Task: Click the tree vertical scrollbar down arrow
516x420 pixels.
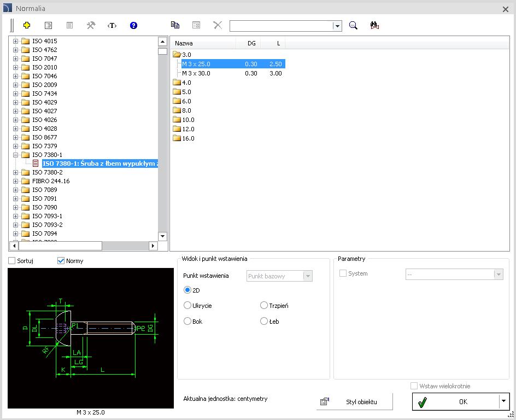Action: (x=162, y=236)
